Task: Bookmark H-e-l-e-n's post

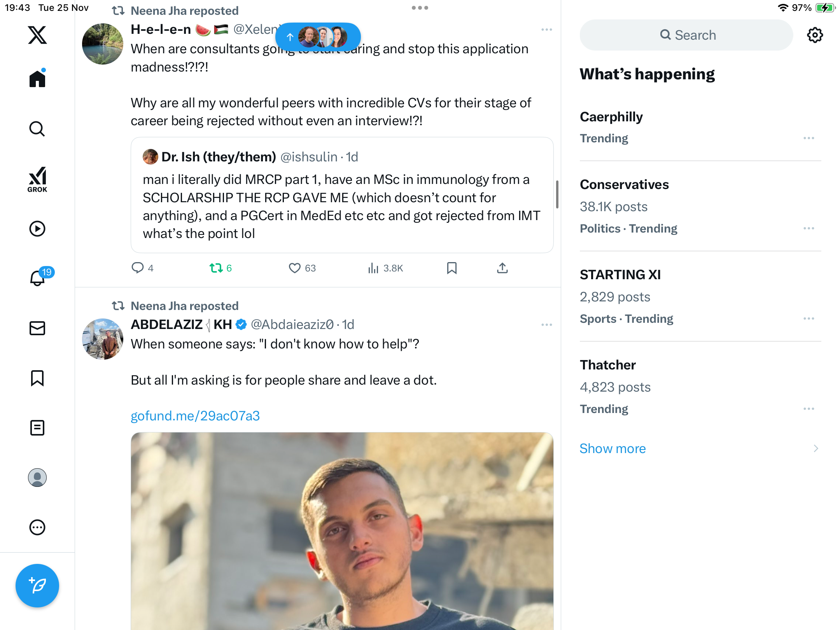Action: pyautogui.click(x=451, y=268)
